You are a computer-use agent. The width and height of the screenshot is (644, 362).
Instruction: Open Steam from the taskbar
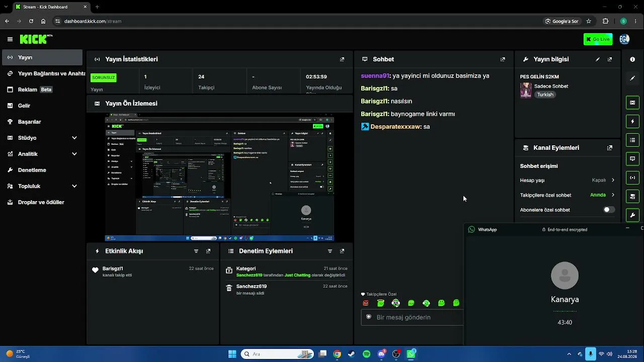(x=352, y=354)
